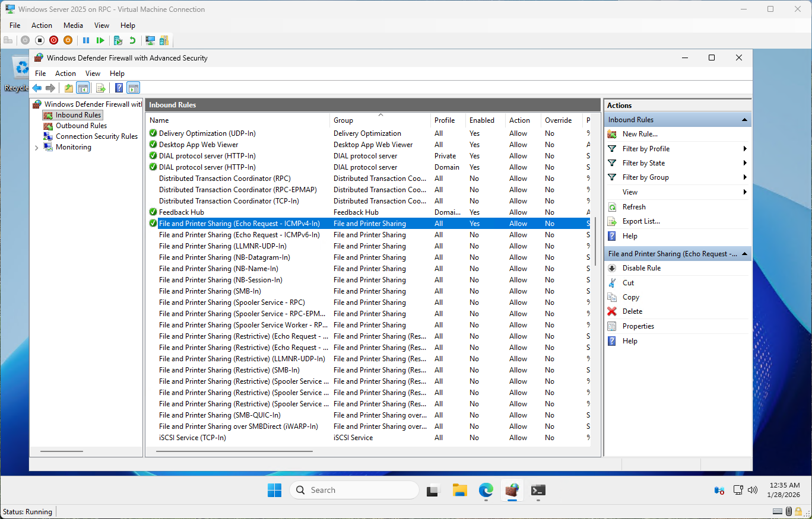The width and height of the screenshot is (812, 519).
Task: Open the firewall console Action menu
Action: point(65,74)
